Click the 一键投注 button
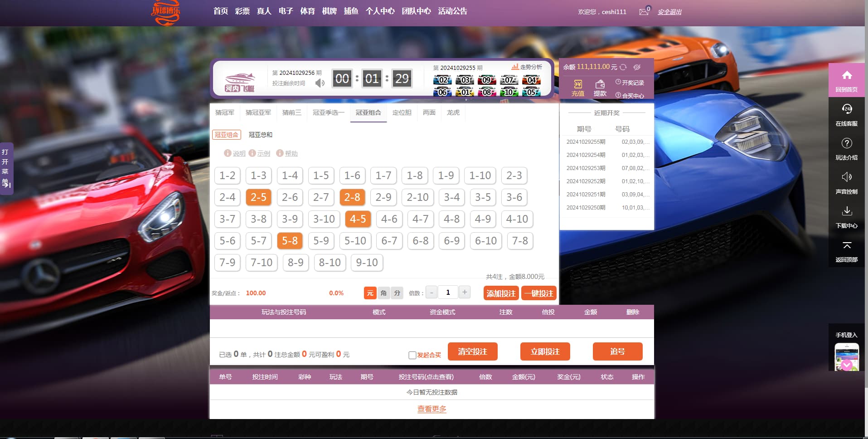868x439 pixels. (x=538, y=293)
